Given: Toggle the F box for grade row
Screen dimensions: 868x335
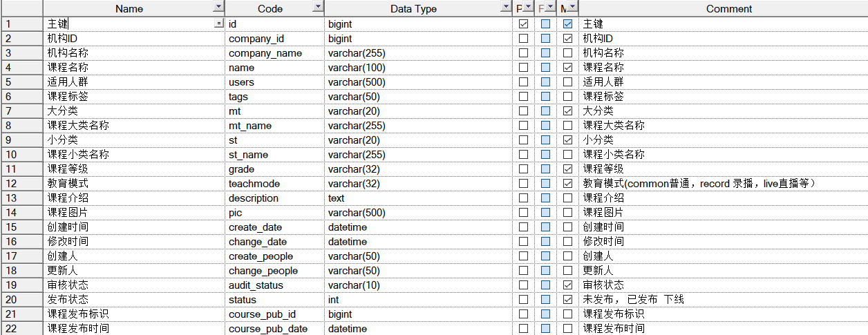Looking at the screenshot, I should pos(545,169).
